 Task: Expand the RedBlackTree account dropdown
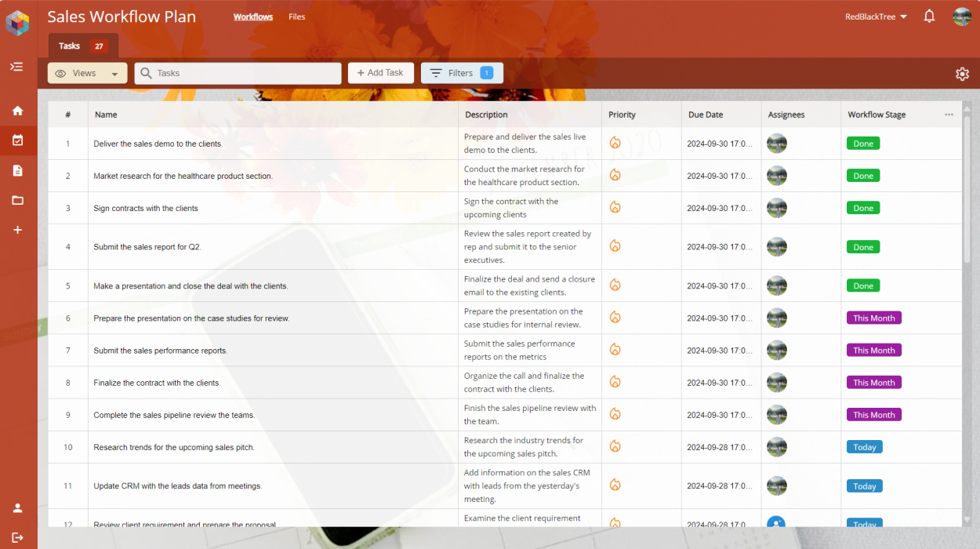pos(876,16)
